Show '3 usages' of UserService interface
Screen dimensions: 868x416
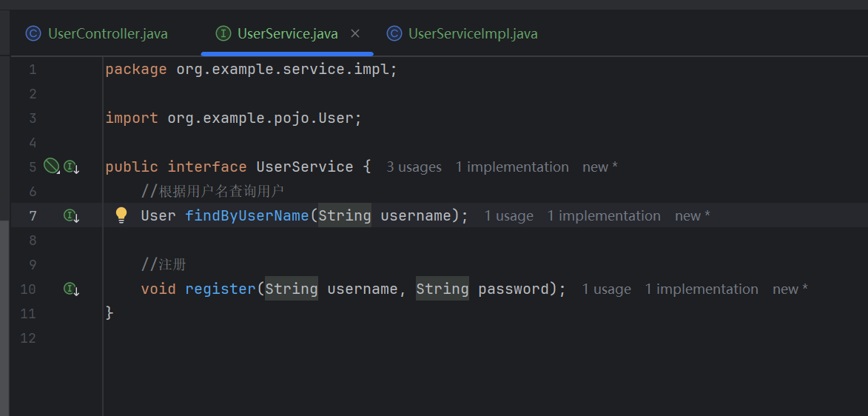[x=414, y=167]
